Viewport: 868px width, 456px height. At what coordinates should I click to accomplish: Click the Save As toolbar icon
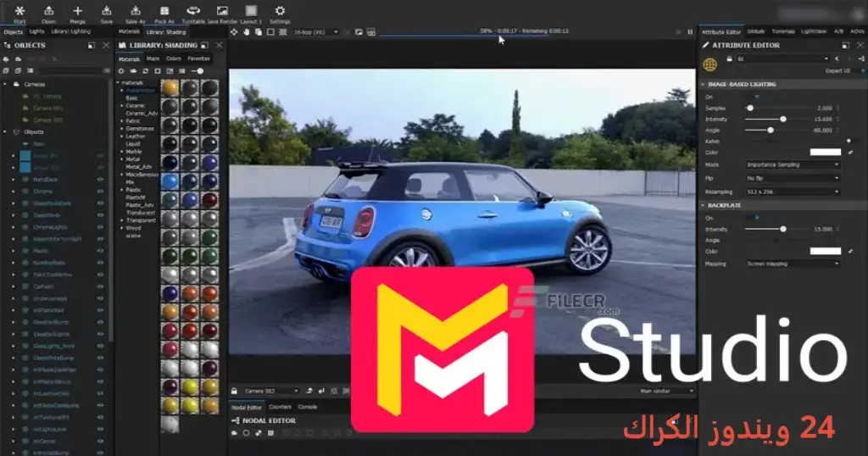pos(135,10)
